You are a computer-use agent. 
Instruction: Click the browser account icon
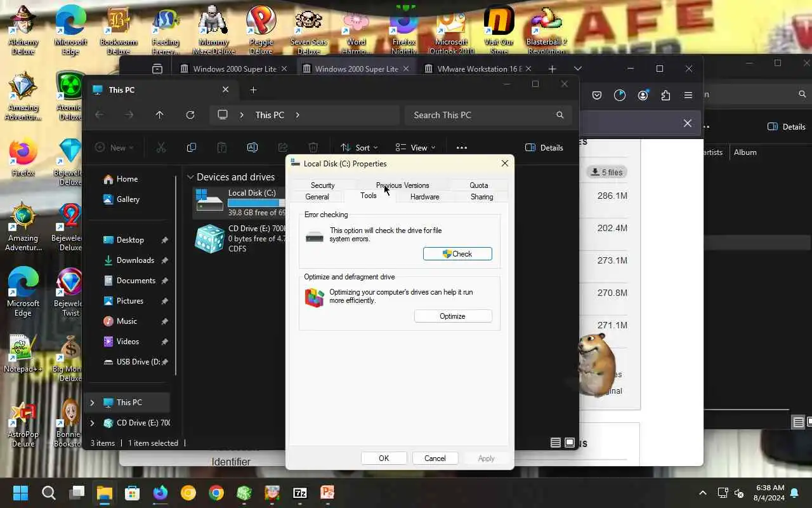pyautogui.click(x=643, y=95)
